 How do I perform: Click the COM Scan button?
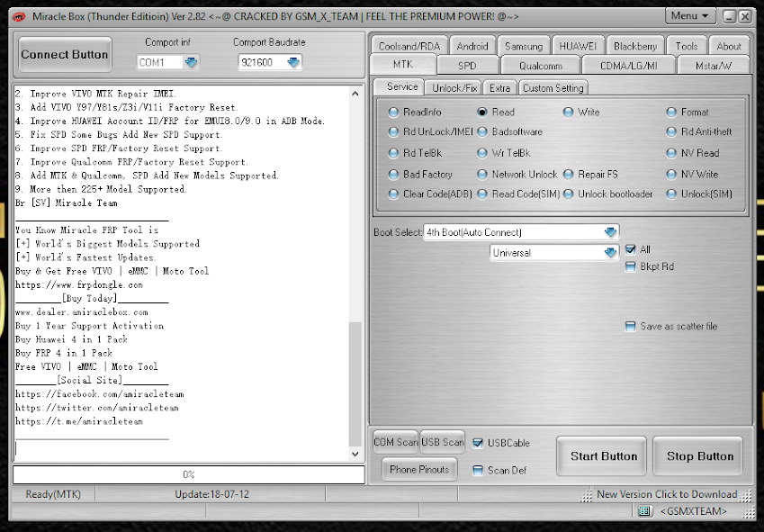(x=395, y=442)
